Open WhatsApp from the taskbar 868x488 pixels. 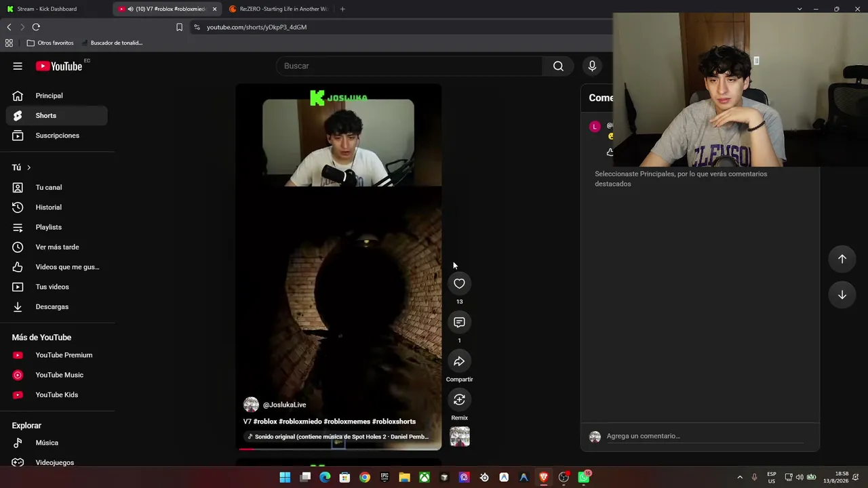coord(583,477)
